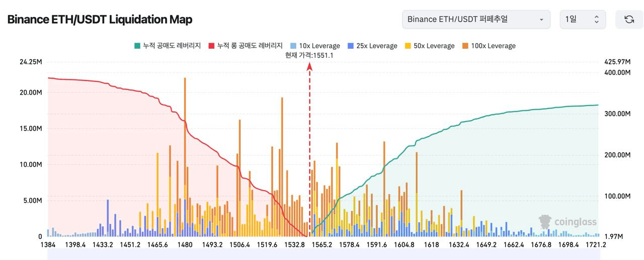The height and width of the screenshot is (260, 644).
Task: Click the x-axis label 1721.2
Action: pyautogui.click(x=596, y=245)
